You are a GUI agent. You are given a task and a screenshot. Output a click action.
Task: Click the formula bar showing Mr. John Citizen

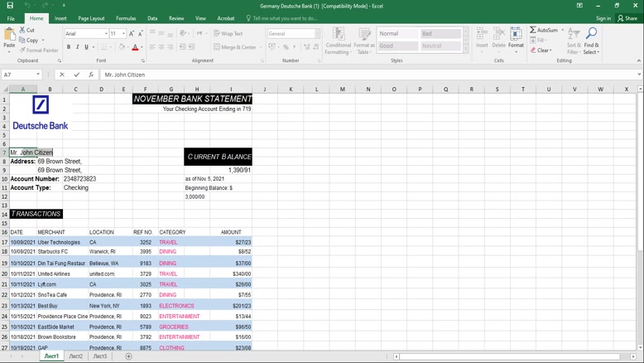368,75
